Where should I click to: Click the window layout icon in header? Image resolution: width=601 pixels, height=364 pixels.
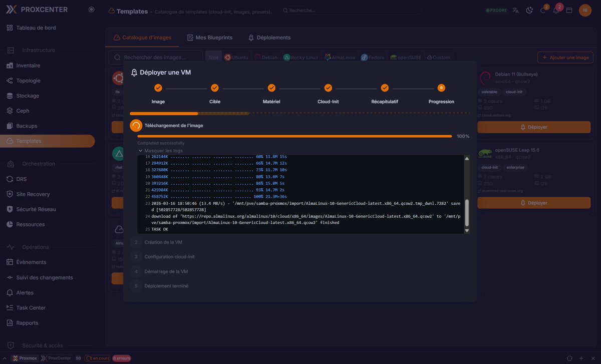coord(569,10)
